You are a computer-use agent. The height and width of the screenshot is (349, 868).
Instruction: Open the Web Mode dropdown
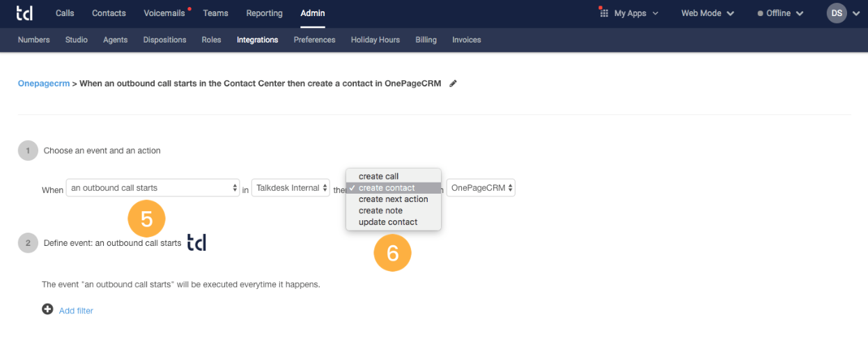pos(707,13)
